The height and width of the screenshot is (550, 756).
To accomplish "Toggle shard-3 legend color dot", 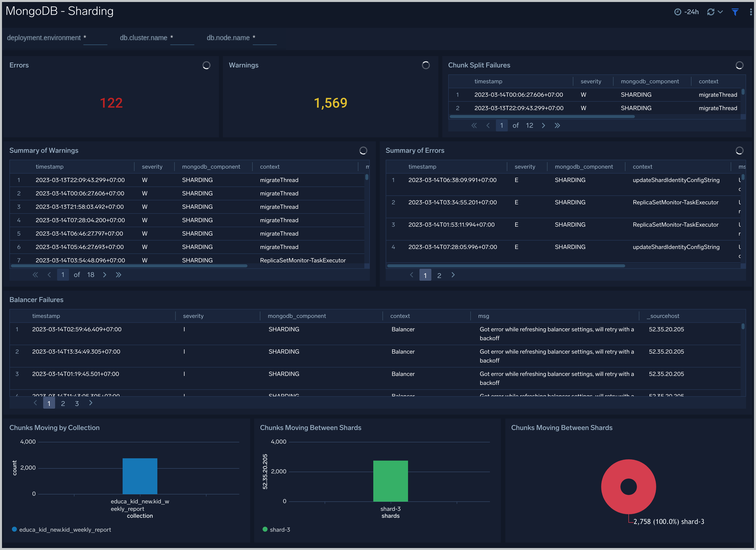I will click(x=265, y=529).
